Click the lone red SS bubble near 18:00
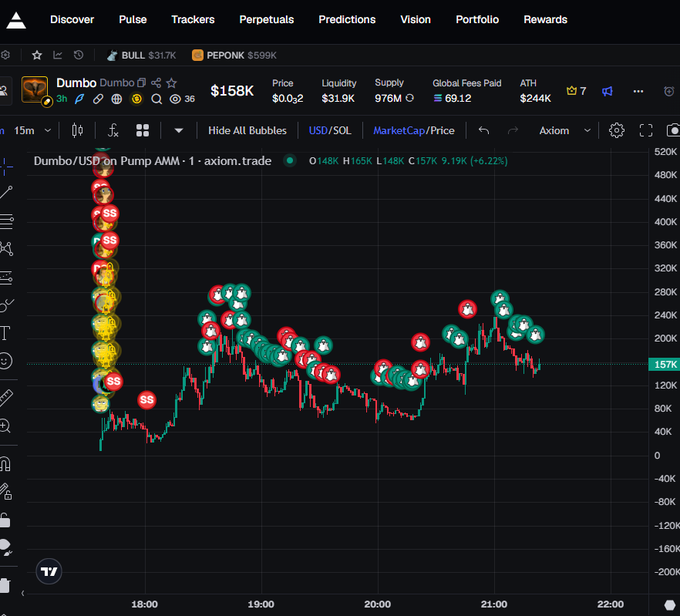The image size is (680, 616). (x=147, y=400)
